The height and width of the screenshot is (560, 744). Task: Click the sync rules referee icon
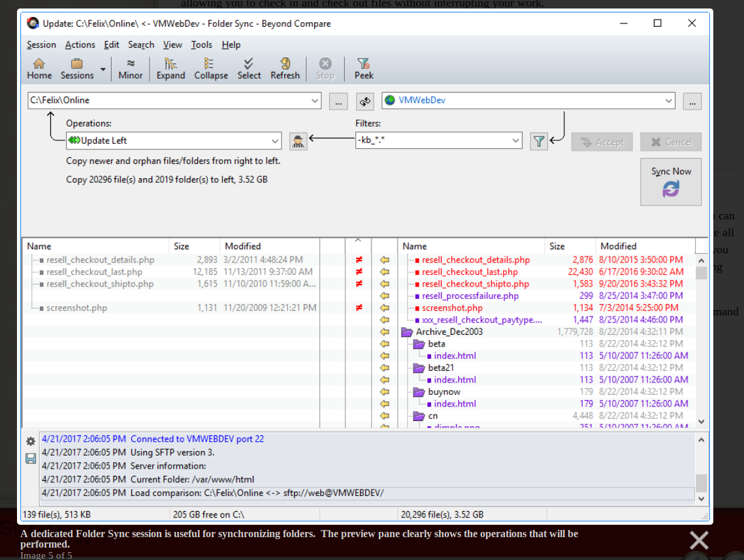[298, 141]
